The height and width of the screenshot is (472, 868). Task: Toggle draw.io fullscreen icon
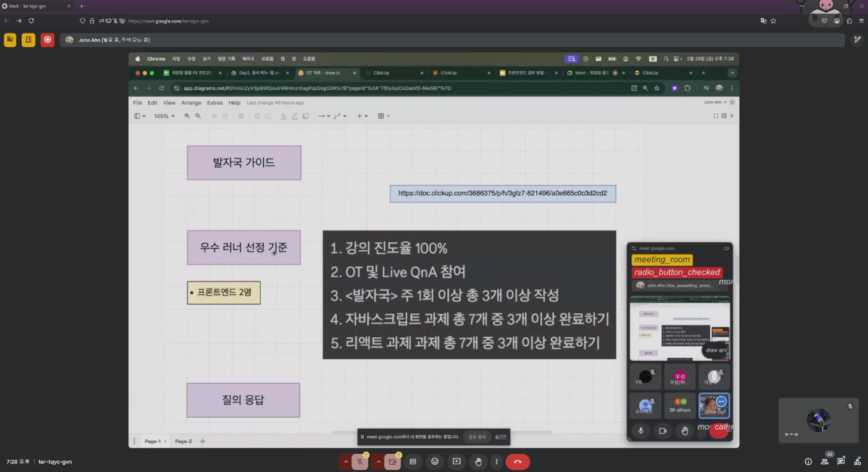click(716, 116)
